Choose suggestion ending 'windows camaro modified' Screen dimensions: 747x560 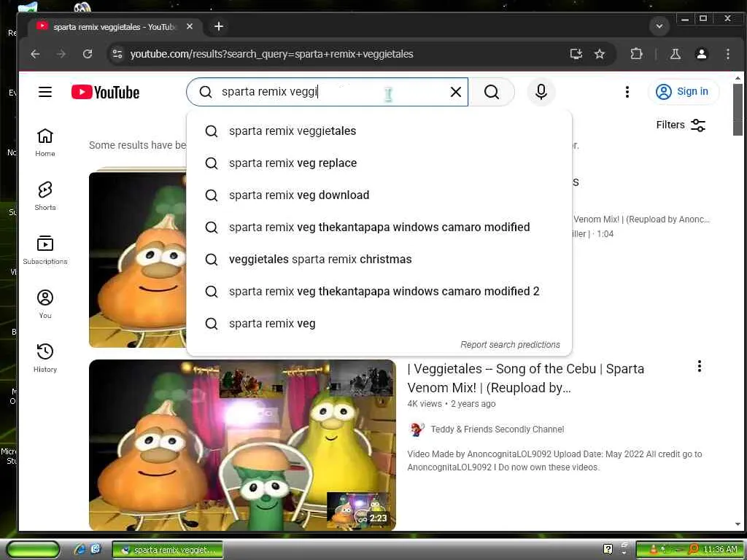point(379,227)
